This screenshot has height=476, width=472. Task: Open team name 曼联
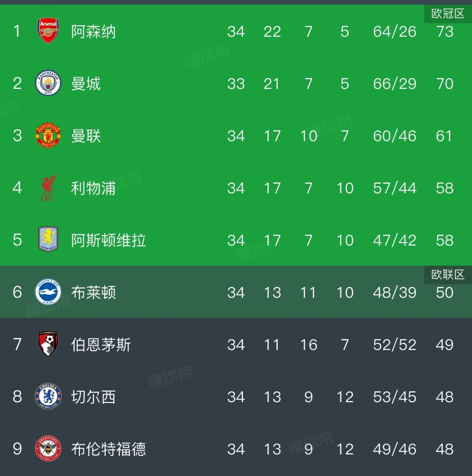click(x=86, y=136)
